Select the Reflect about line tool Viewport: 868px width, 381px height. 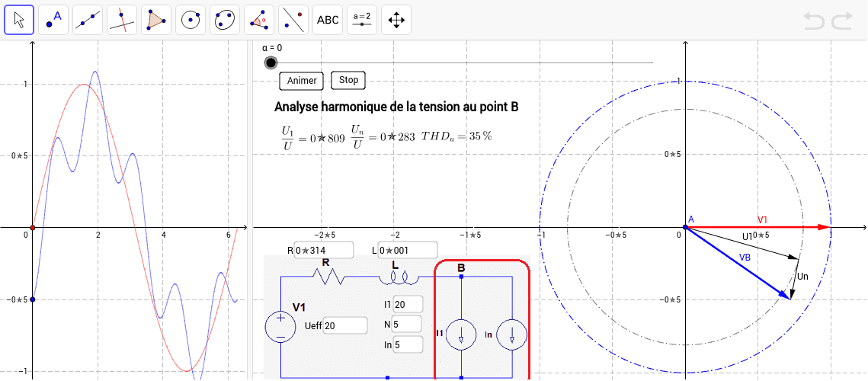point(294,20)
